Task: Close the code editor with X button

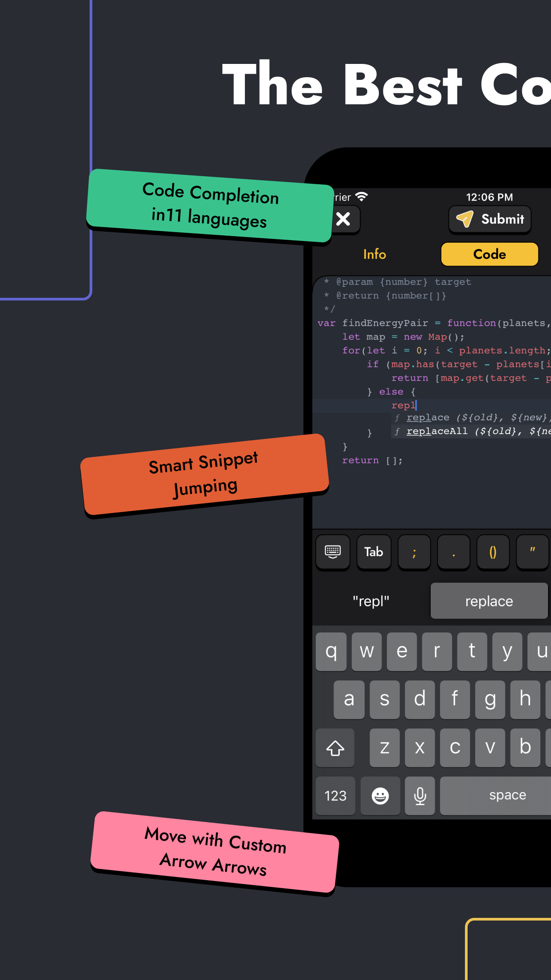Action: click(344, 219)
